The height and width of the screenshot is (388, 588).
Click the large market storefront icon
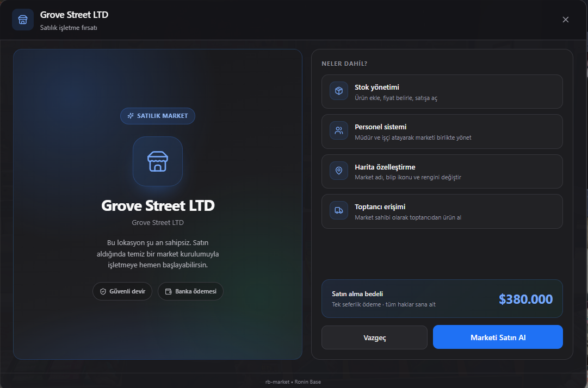158,161
